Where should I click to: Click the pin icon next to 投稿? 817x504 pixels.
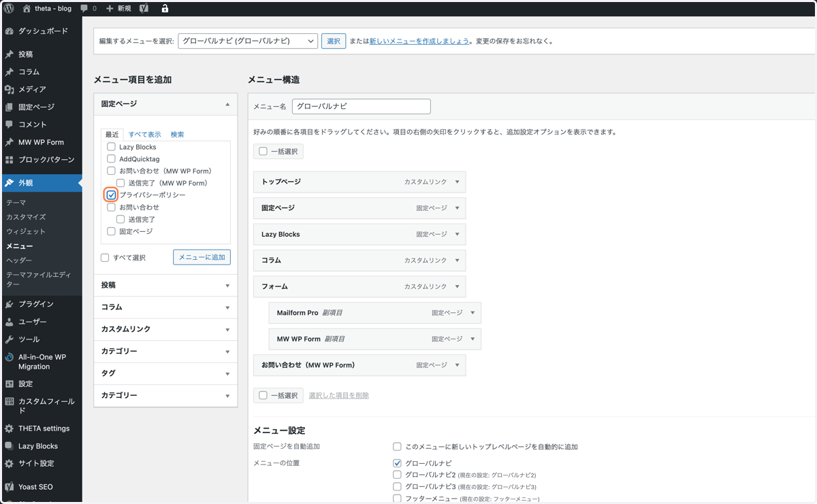pos(9,54)
